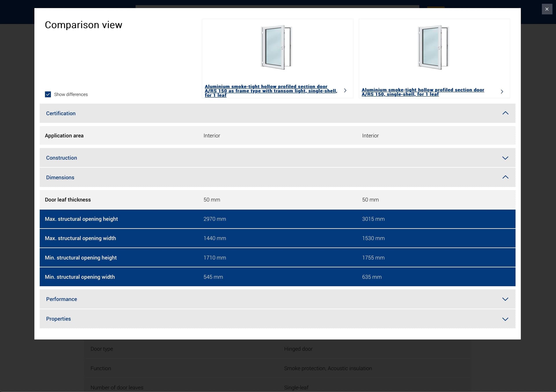Click the 1530 mm value

373,238
